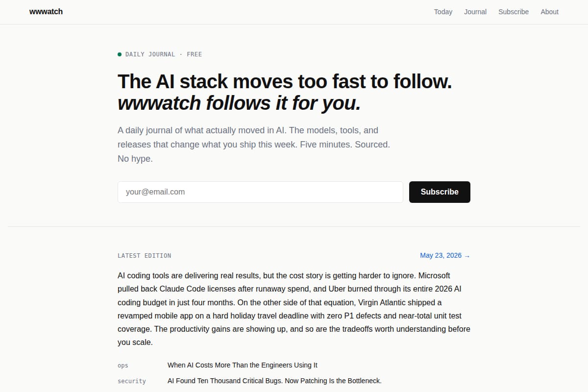This screenshot has height=392, width=588.
Task: Click the edition summary paragraph about AI coding tools
Action: click(294, 309)
